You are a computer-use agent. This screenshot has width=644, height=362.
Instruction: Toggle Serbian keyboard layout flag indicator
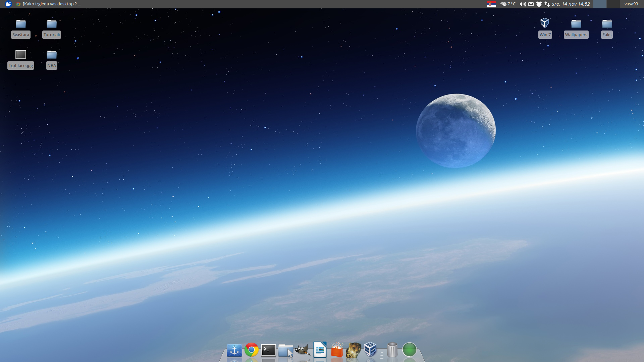pos(491,4)
